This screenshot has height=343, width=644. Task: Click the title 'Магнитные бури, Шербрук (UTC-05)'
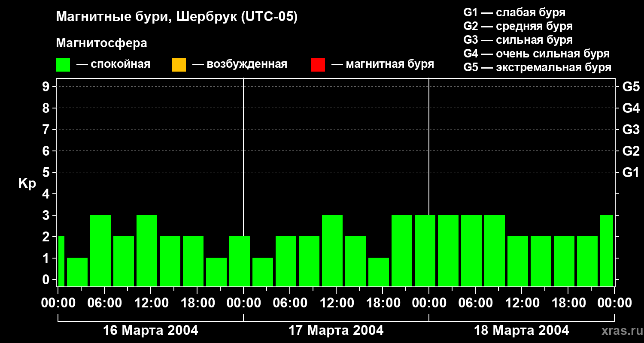click(177, 17)
